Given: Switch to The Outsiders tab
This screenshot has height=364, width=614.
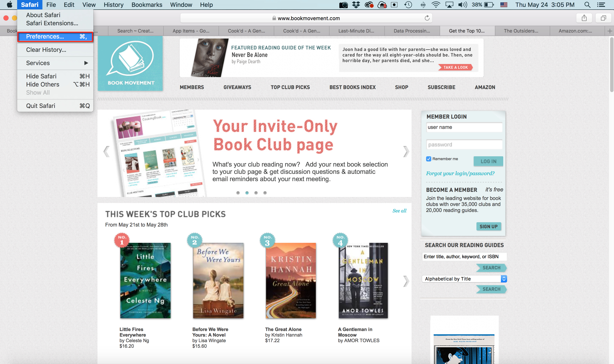Looking at the screenshot, I should [521, 31].
